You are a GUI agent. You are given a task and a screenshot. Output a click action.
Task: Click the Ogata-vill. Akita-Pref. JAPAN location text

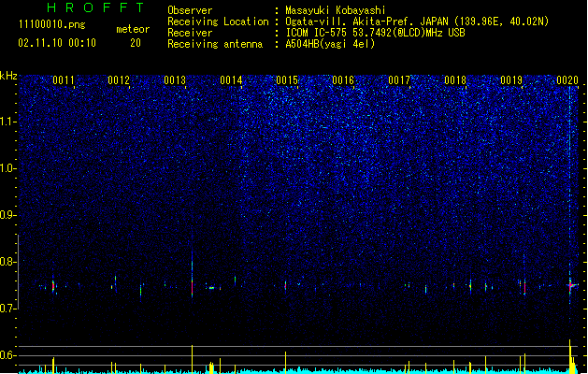(x=417, y=22)
